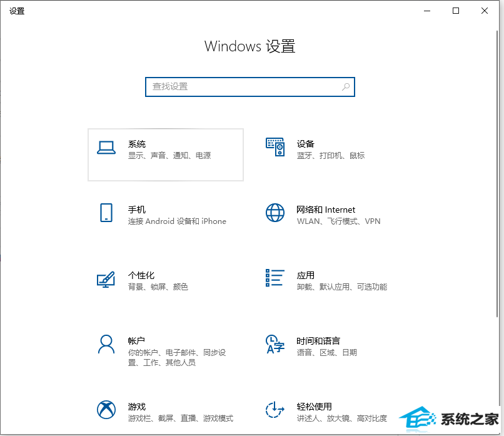Click the text WLAN、飞行模式、VPN
Image resolution: width=504 pixels, height=436 pixels.
pyautogui.click(x=338, y=221)
